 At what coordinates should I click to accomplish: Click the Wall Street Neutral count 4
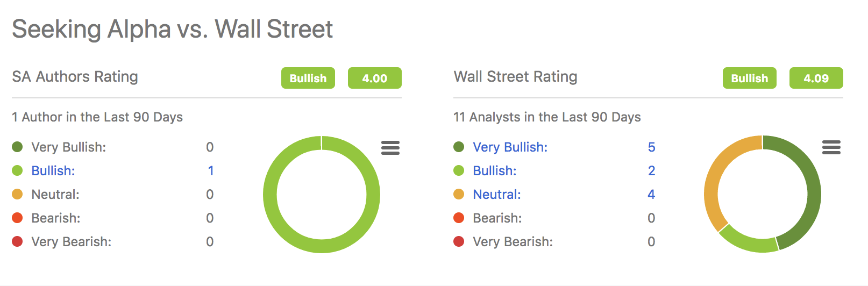pyautogui.click(x=651, y=195)
